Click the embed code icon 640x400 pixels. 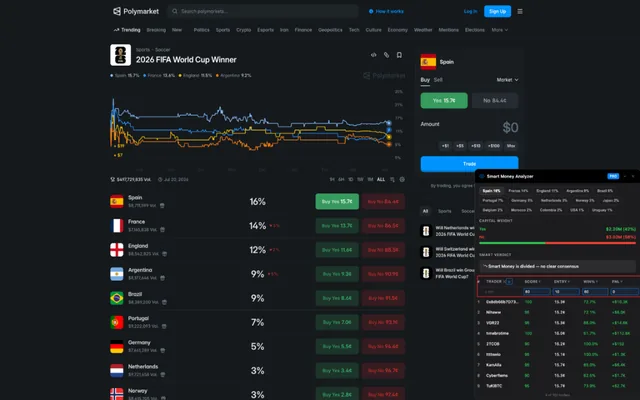(x=373, y=55)
